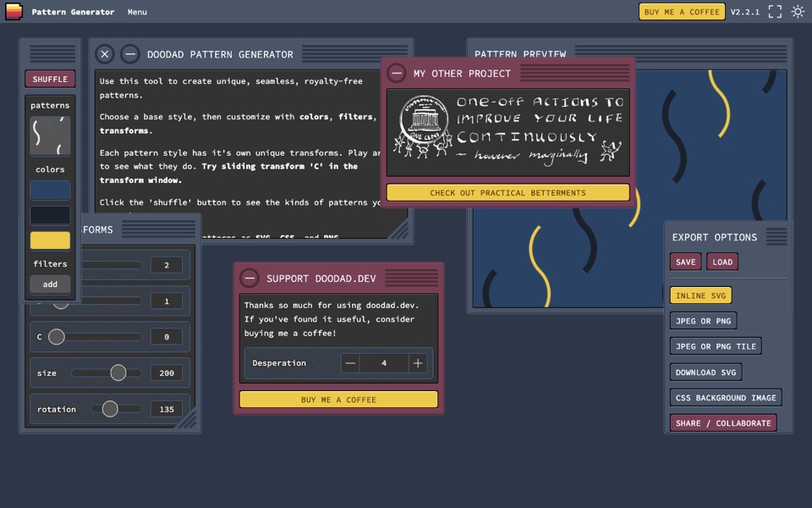Minimize the My Other Project window
This screenshot has width=812, height=508.
[397, 73]
